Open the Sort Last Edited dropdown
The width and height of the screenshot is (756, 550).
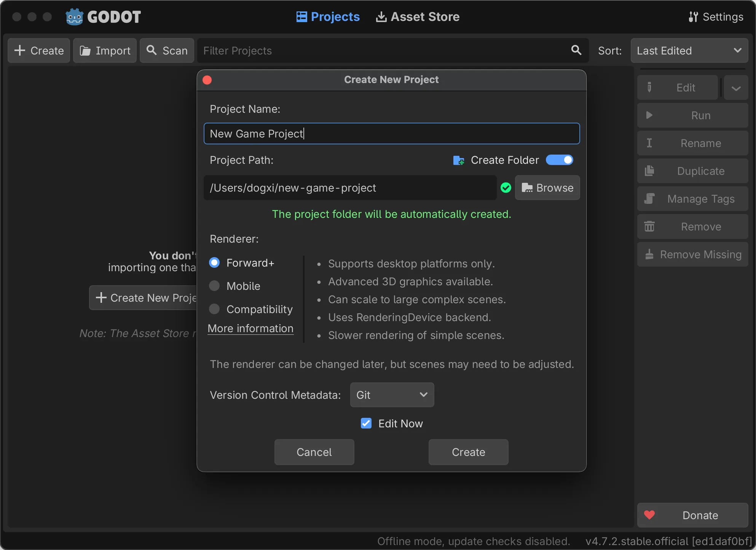tap(689, 51)
